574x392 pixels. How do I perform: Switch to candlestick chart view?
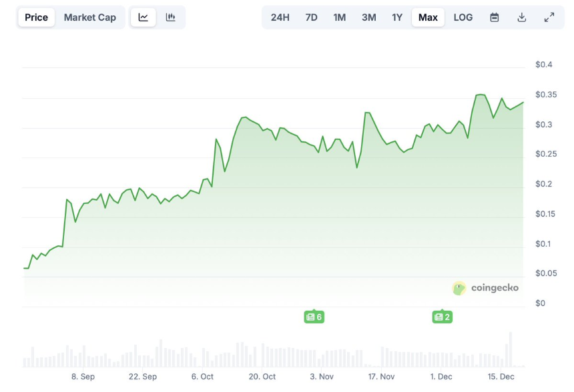[171, 17]
